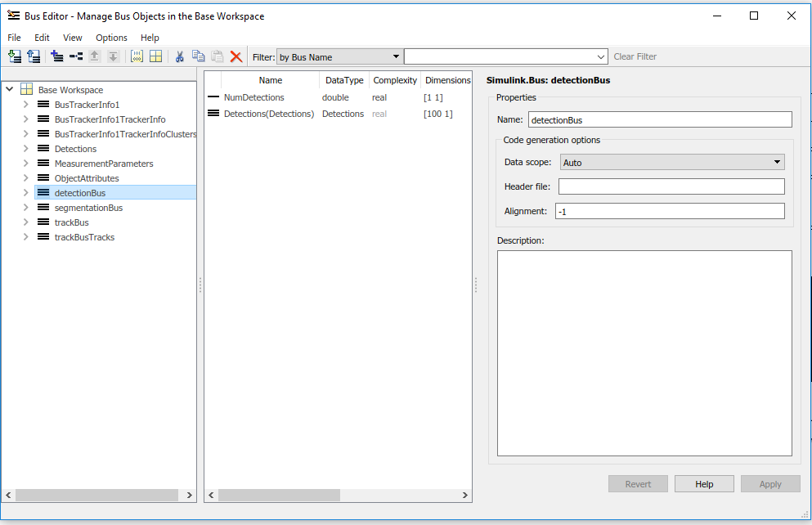Click the tree pane scroll left arrow
This screenshot has height=525, width=812.
8,495
